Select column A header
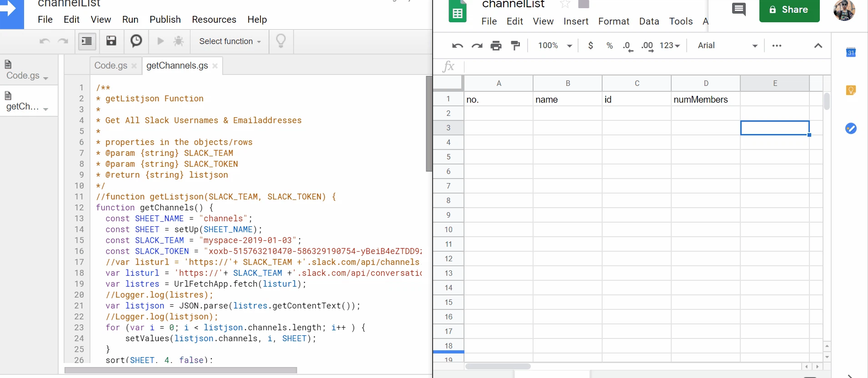The width and height of the screenshot is (868, 378). point(499,84)
